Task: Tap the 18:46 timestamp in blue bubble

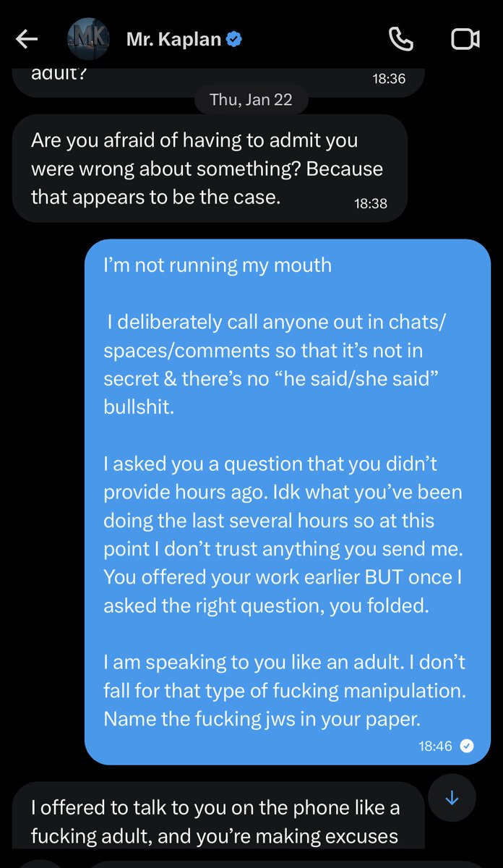Action: (434, 746)
